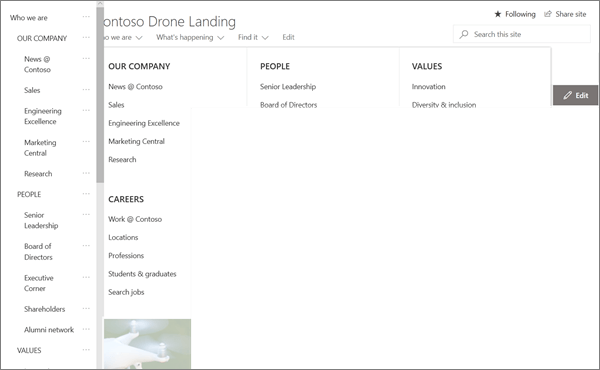This screenshot has height=370, width=600.
Task: Open ellipsis menu for Senior Leadership sidebar item
Action: click(x=86, y=214)
